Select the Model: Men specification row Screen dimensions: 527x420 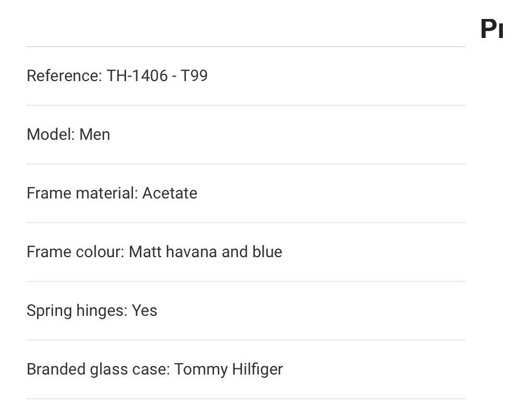tap(246, 135)
